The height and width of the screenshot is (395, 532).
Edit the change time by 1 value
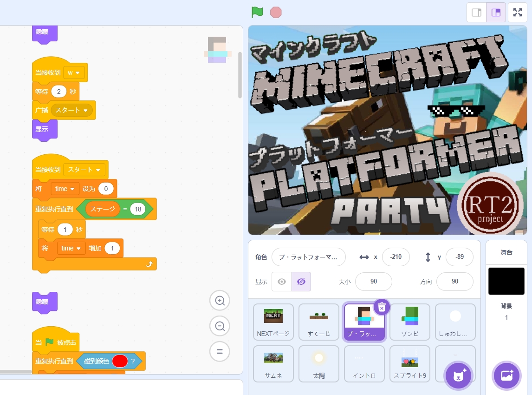tap(112, 249)
